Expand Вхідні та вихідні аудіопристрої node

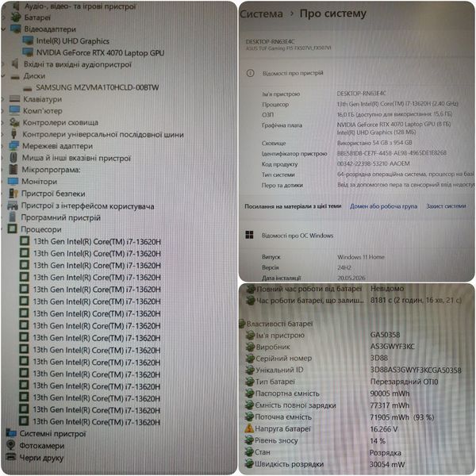pyautogui.click(x=3, y=64)
